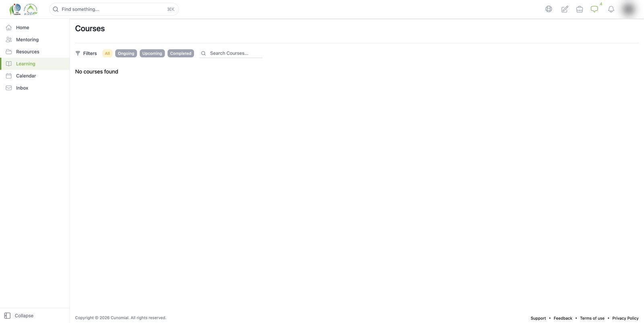The width and height of the screenshot is (644, 323).
Task: Open the Terms of use link
Action: [592, 318]
